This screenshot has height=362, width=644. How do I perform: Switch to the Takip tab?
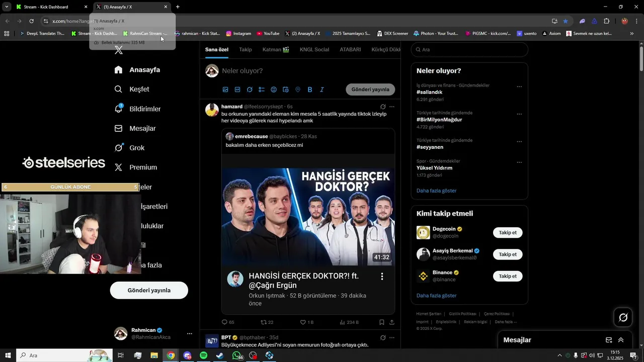[x=246, y=49]
